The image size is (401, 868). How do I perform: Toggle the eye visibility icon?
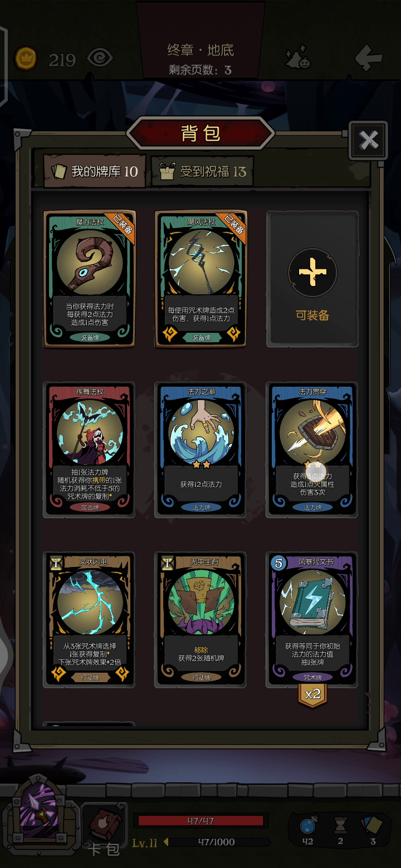coord(100,58)
